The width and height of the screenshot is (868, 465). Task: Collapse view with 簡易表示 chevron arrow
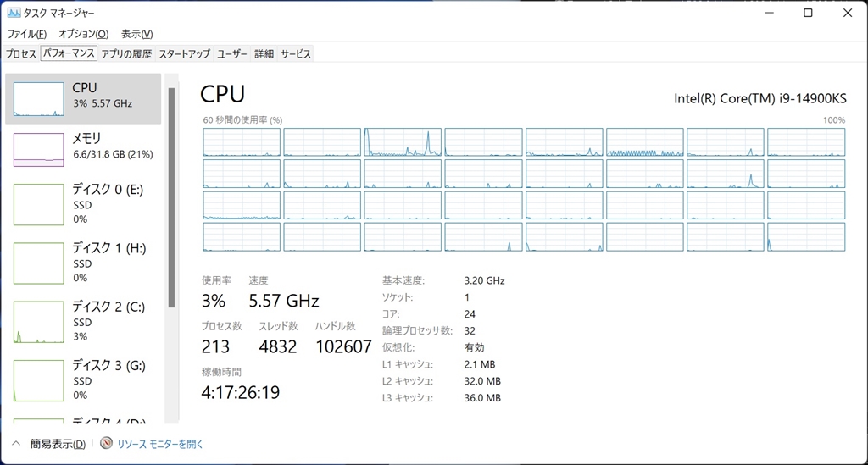(x=16, y=444)
